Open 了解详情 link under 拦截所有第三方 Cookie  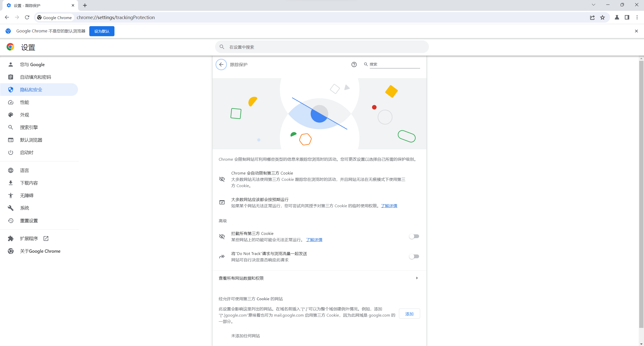pos(314,240)
